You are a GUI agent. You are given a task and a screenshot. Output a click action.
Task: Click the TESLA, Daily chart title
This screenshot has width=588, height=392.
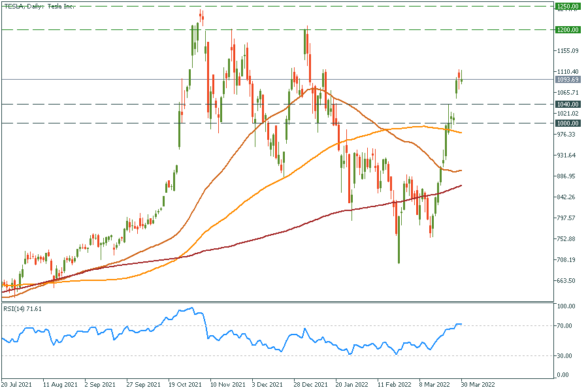[x=39, y=6]
